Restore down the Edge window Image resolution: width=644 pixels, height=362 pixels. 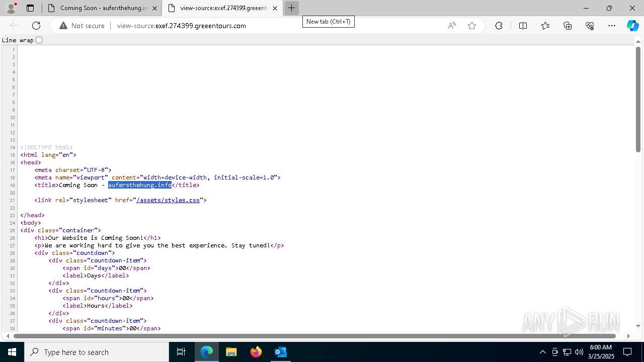pyautogui.click(x=609, y=8)
